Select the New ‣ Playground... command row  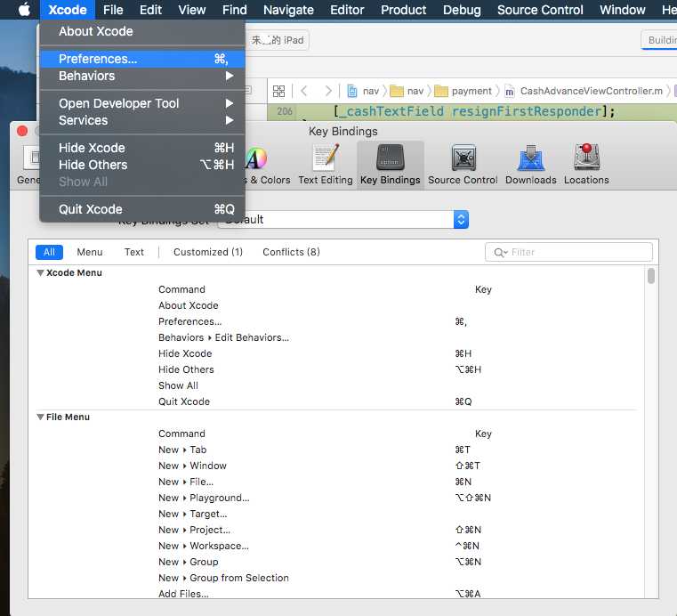(335, 498)
